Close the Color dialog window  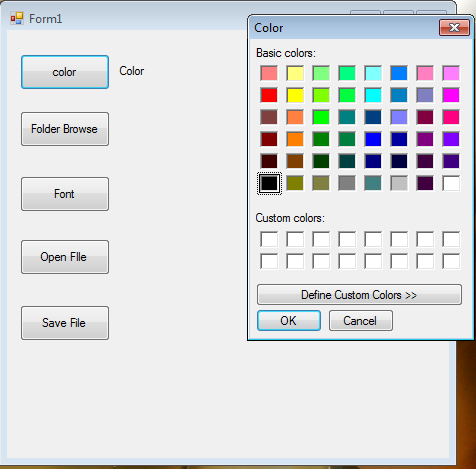[x=454, y=27]
